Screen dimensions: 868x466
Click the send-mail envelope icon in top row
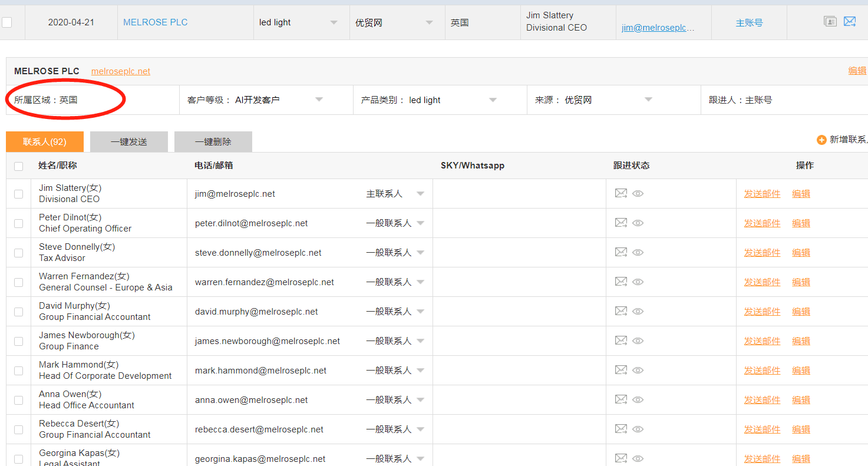pyautogui.click(x=850, y=22)
